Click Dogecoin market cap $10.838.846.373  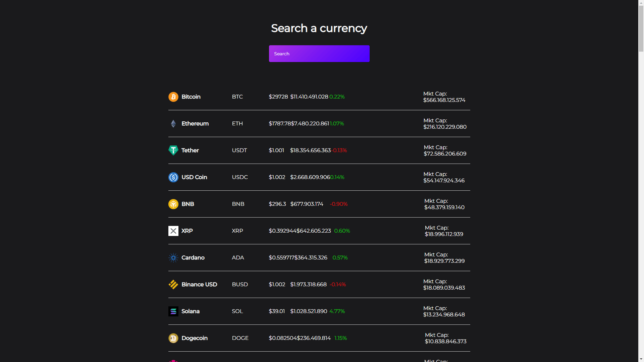[445, 342]
